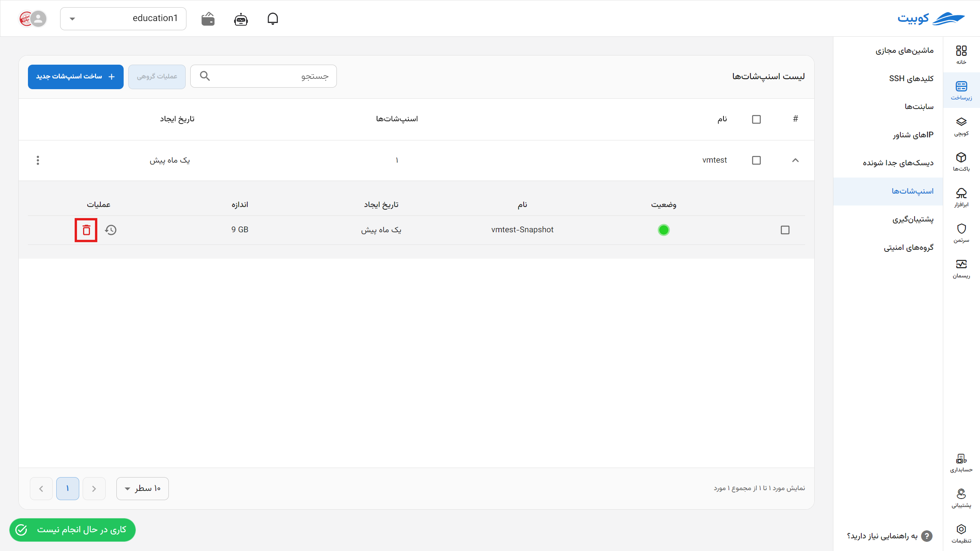
Task: Select سرتمن shield sidebar icon
Action: (x=961, y=233)
